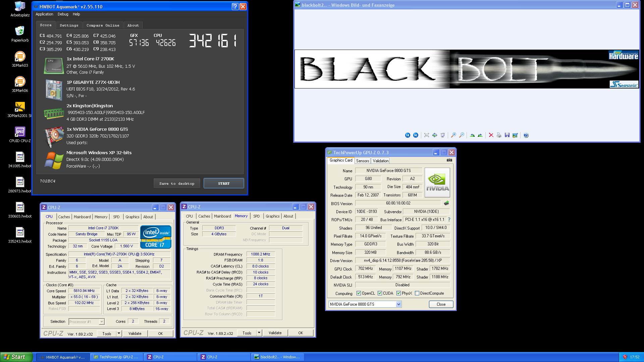Viewport: 644px width, 362px height.
Task: Zoom out with the magnifier minus icon
Action: tap(462, 135)
